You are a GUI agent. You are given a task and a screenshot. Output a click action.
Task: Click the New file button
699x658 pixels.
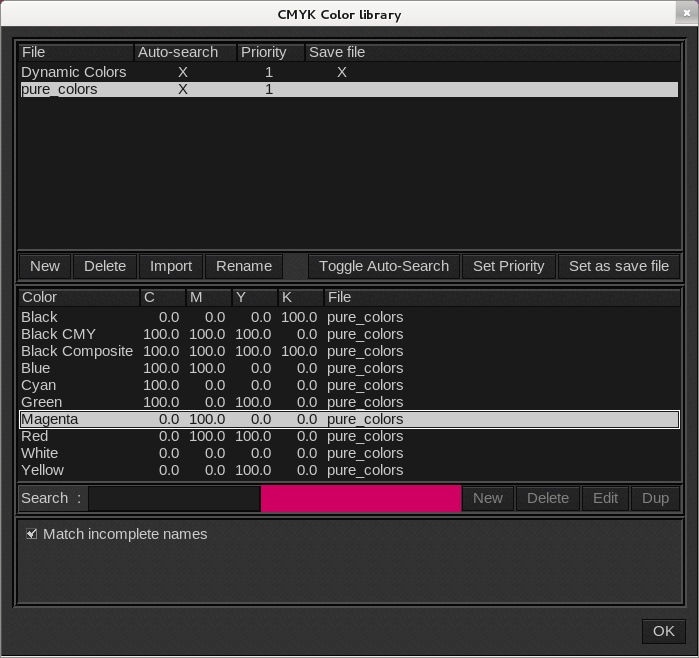click(45, 266)
